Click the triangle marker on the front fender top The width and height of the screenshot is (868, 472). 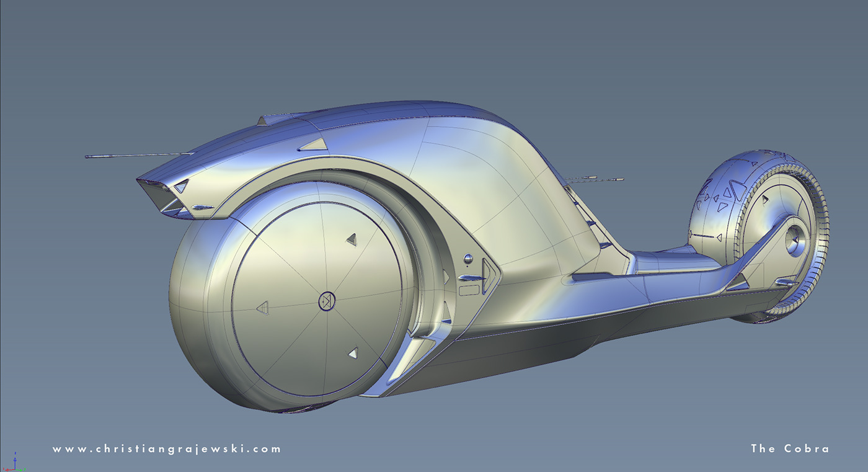click(x=313, y=144)
